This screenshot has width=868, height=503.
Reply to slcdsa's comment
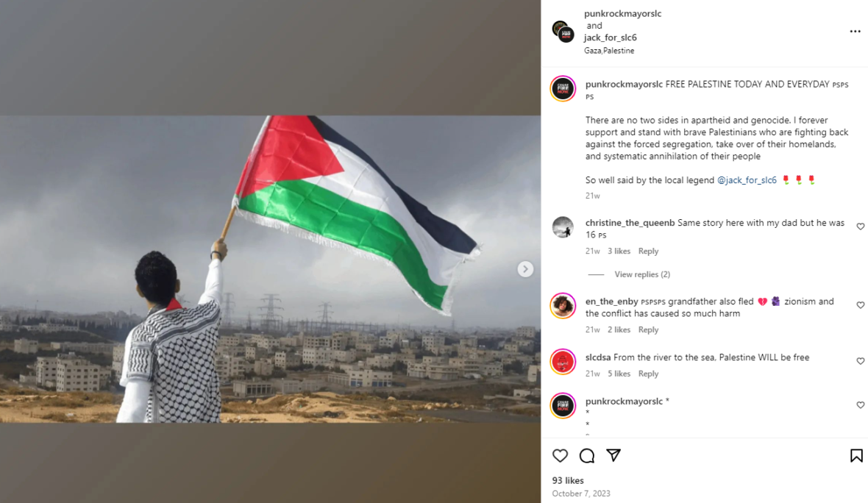[x=648, y=374]
